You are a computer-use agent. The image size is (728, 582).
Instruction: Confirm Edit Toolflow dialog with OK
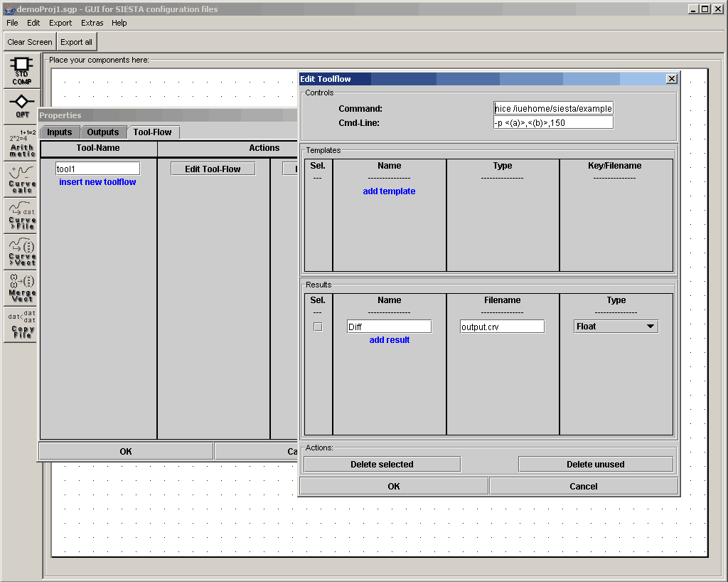click(394, 487)
